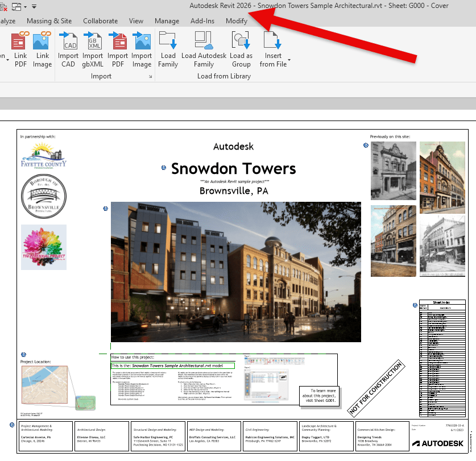Click the Link Image tool
The image size is (476, 461).
[42, 49]
